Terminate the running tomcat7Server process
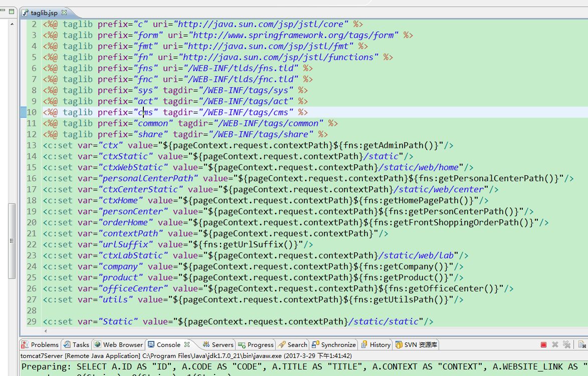 543,344
